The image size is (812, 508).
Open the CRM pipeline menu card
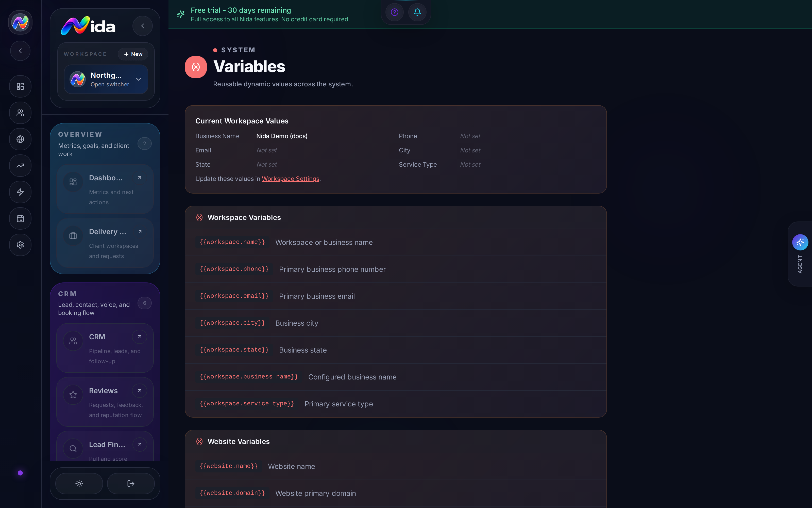(x=105, y=348)
